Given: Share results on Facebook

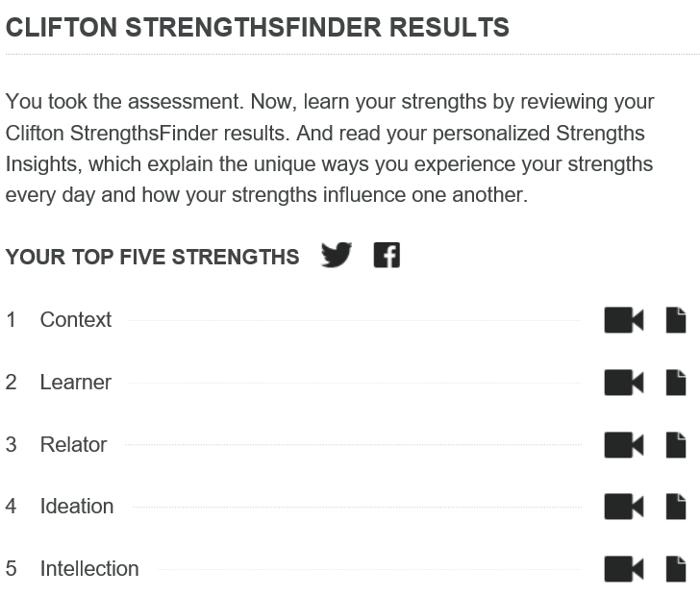Looking at the screenshot, I should coord(387,256).
